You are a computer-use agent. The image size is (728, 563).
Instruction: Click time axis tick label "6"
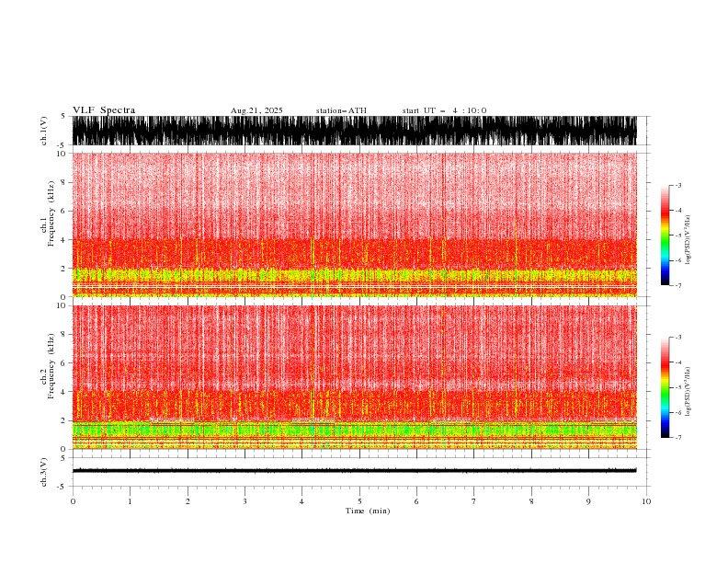417,501
